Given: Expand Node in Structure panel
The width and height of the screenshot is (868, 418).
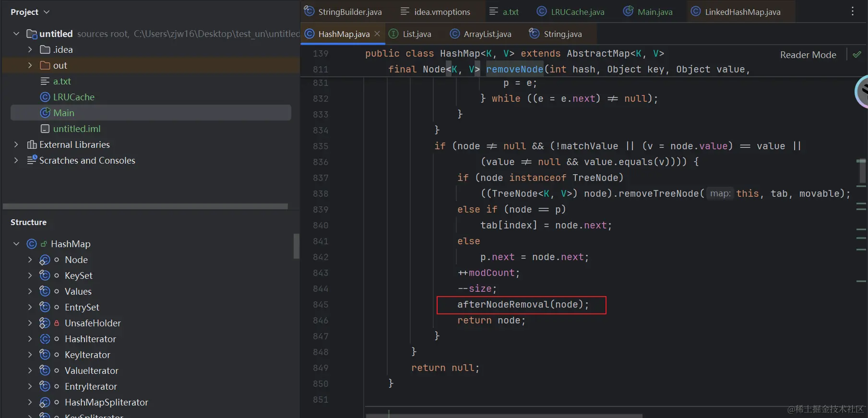Looking at the screenshot, I should pos(30,260).
